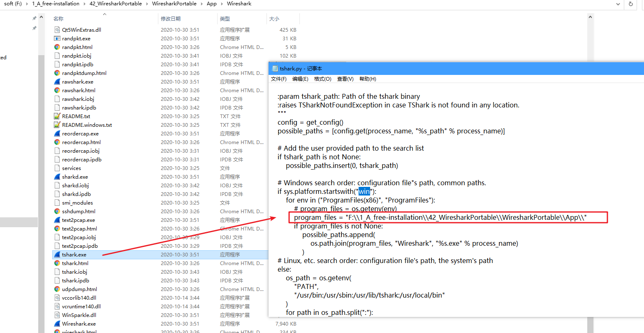Click the 425 KB size of Qt5WinExtras.dll
The image size is (644, 333).
[288, 30]
